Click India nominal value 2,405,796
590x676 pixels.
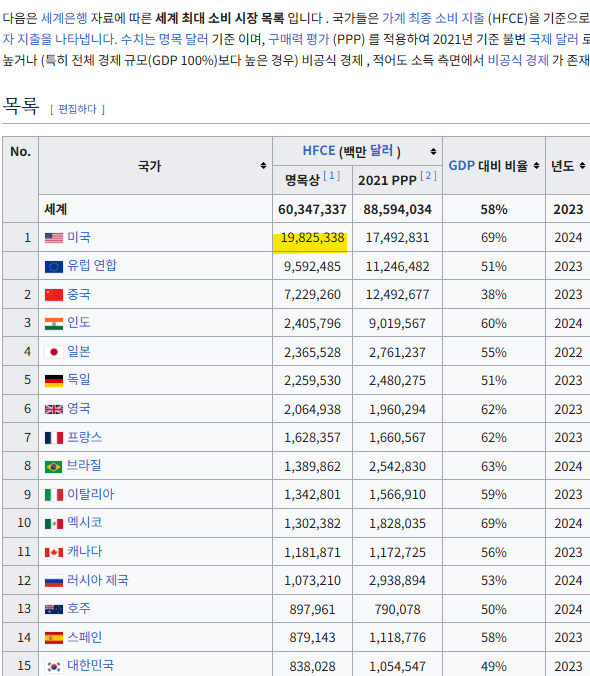[x=312, y=324]
